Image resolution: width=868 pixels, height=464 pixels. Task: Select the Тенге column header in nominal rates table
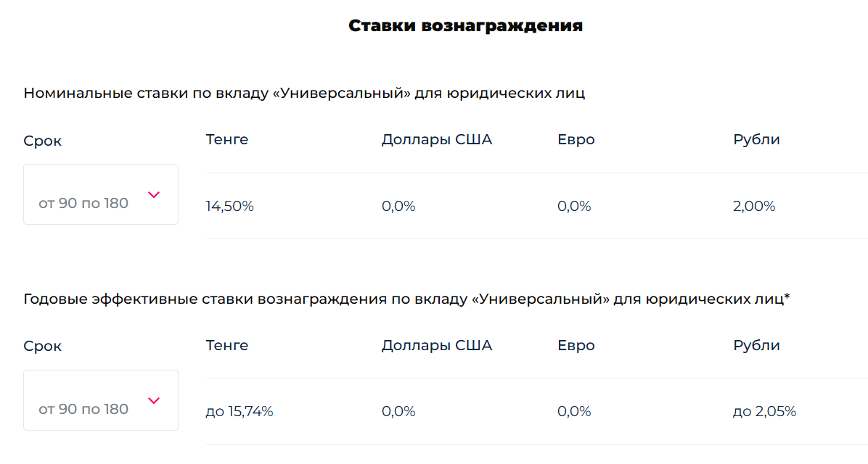click(x=227, y=139)
